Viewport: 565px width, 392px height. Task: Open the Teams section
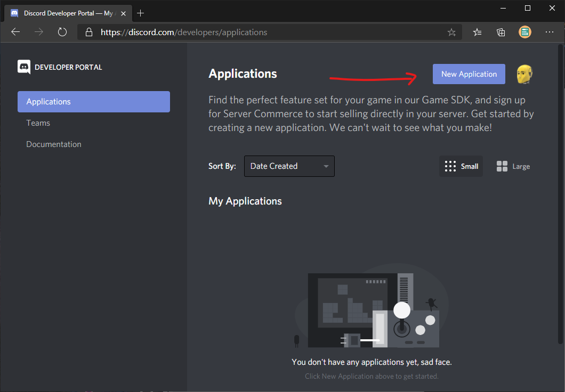pyautogui.click(x=38, y=123)
